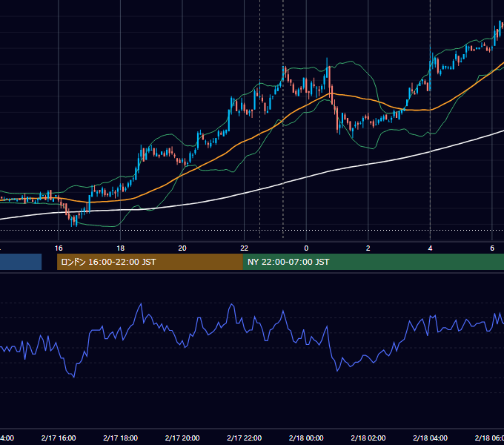Click the 2/18 00:00 label on lower axis
The height and width of the screenshot is (445, 504).
(x=306, y=438)
